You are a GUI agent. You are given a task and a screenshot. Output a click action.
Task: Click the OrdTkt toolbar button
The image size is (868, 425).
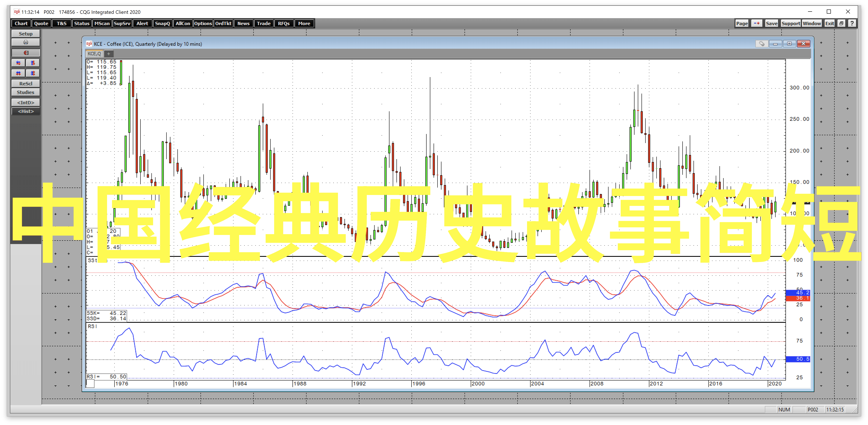tap(223, 23)
